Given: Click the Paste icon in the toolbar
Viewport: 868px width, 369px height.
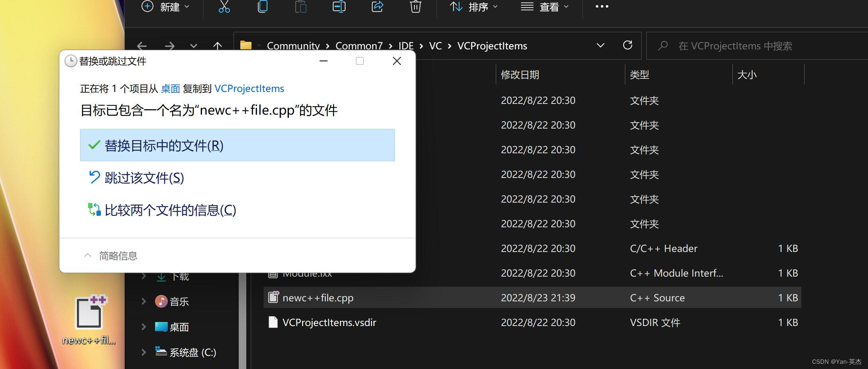Looking at the screenshot, I should [x=300, y=6].
